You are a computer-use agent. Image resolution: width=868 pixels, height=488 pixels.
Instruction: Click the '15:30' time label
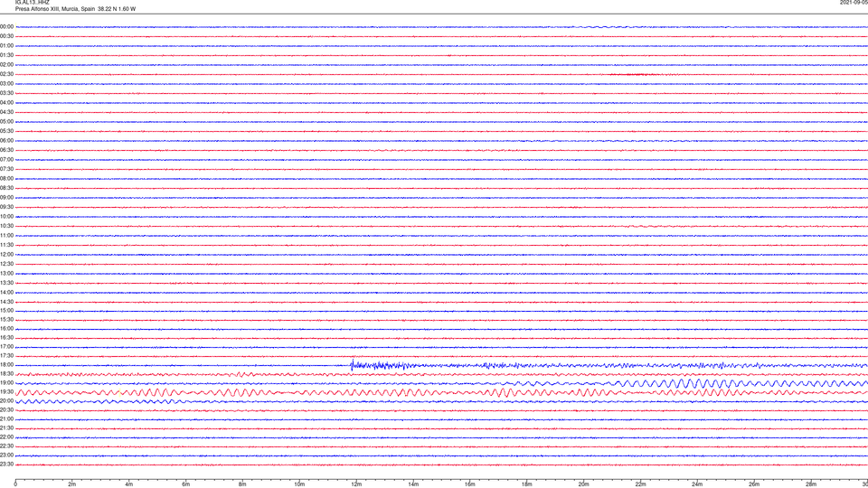pyautogui.click(x=6, y=320)
